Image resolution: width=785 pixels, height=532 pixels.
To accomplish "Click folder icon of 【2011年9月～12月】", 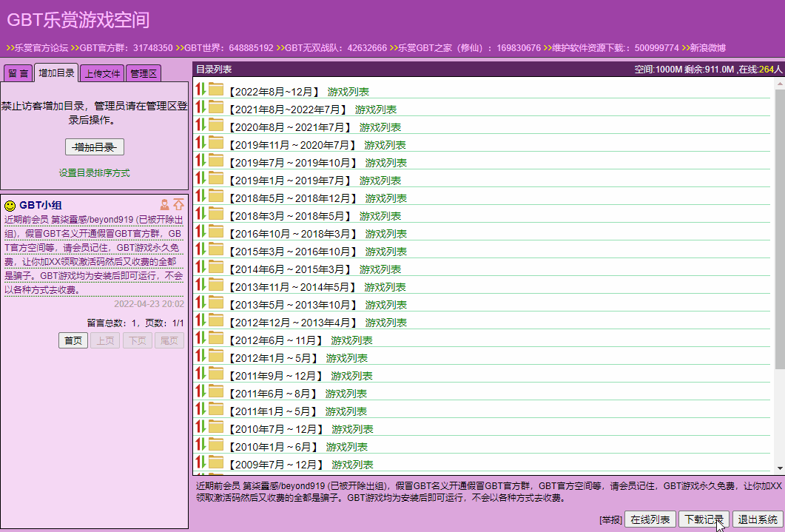I will pyautogui.click(x=216, y=374).
